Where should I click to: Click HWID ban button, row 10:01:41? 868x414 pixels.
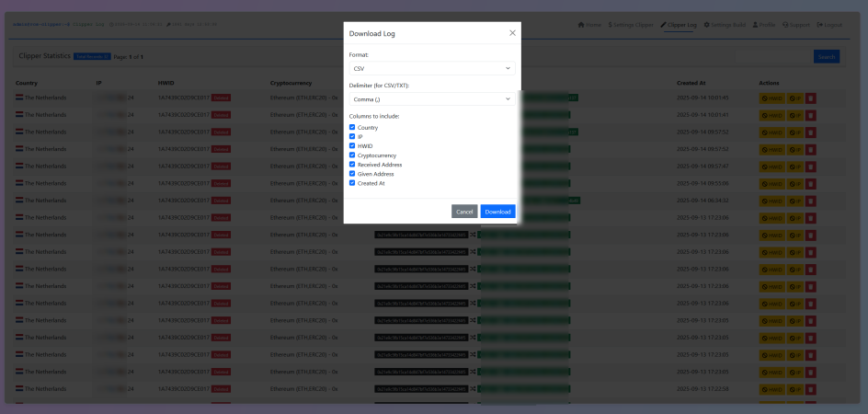pos(771,115)
